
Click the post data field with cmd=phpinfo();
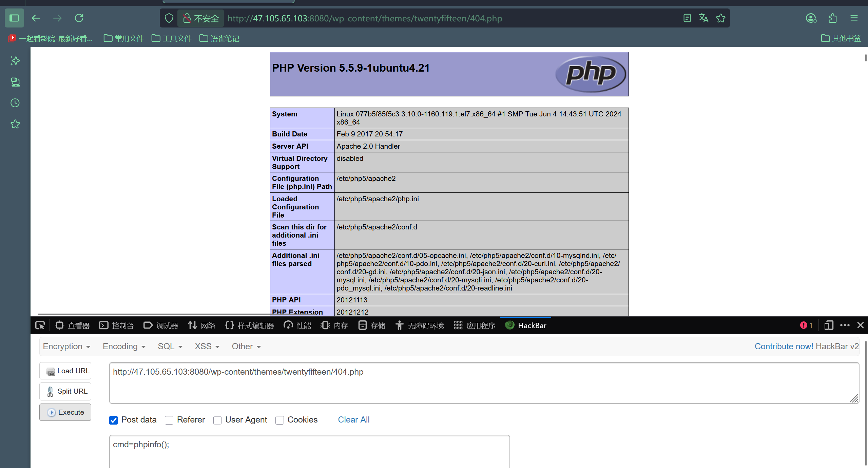(x=309, y=451)
